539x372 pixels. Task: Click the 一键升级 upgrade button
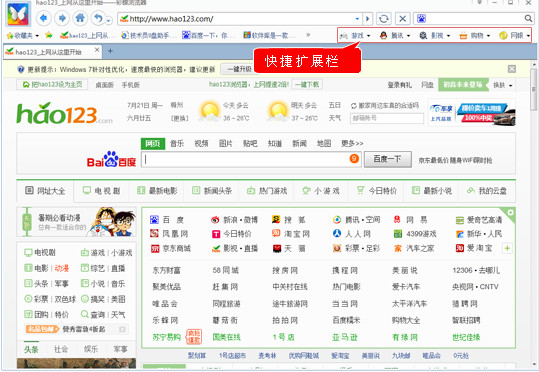238,69
